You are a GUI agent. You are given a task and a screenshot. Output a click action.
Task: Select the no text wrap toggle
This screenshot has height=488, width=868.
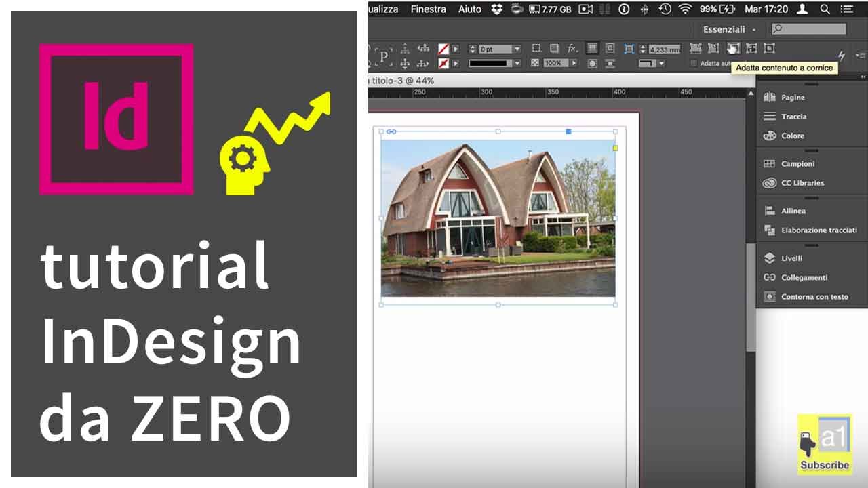(592, 48)
